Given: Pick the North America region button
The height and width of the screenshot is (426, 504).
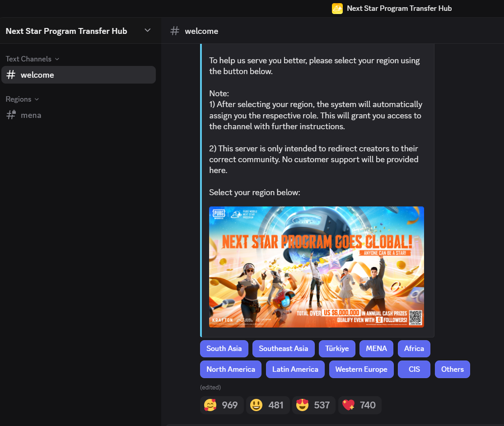Looking at the screenshot, I should tap(231, 370).
